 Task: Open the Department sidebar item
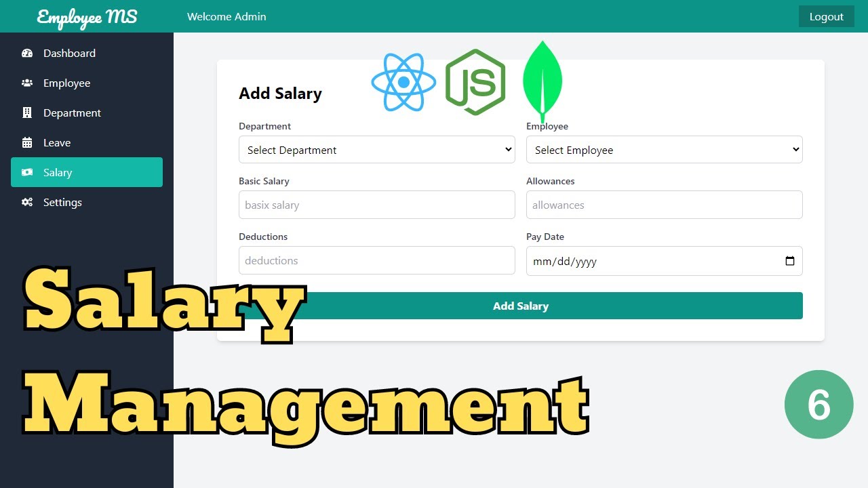coord(87,113)
